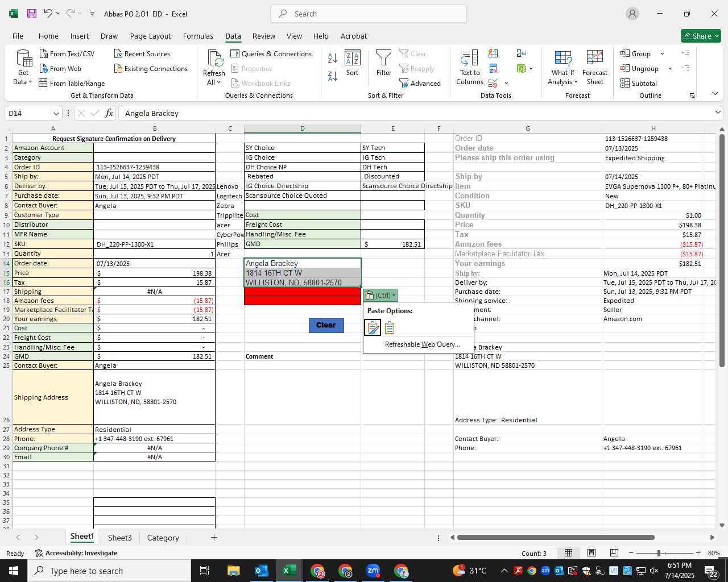This screenshot has width=728, height=582.
Task: Click Data Validation icon
Action: click(493, 84)
